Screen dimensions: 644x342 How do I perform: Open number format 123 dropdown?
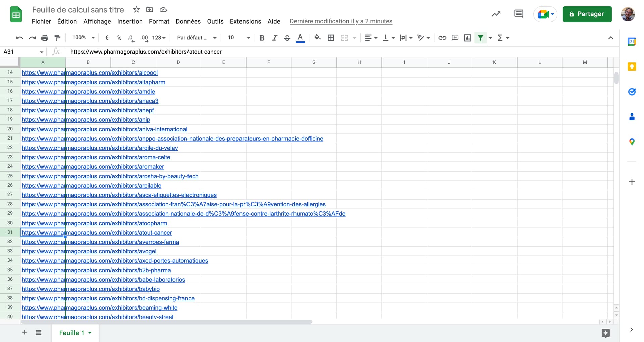(159, 38)
